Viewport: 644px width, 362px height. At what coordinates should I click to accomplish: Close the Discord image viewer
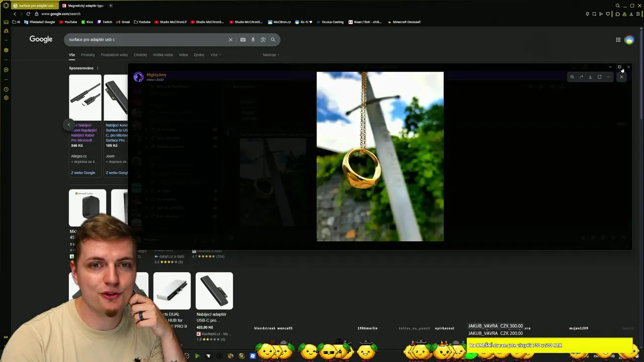pos(621,77)
